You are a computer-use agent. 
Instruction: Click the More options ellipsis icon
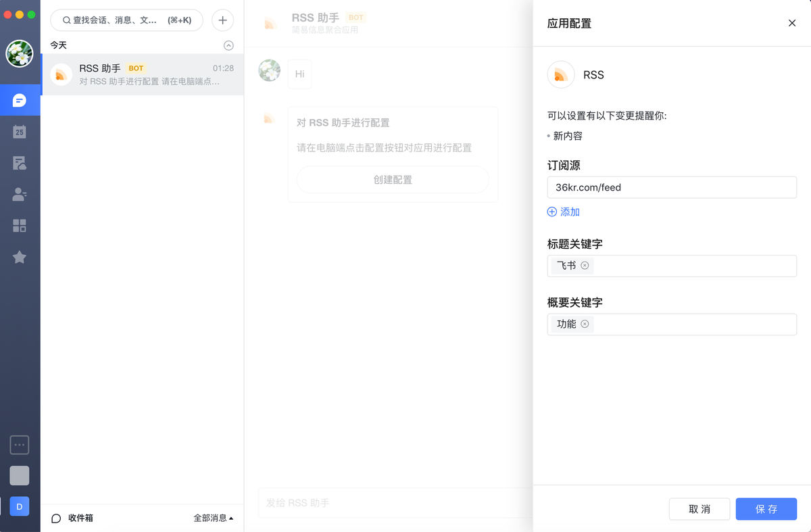click(x=20, y=445)
